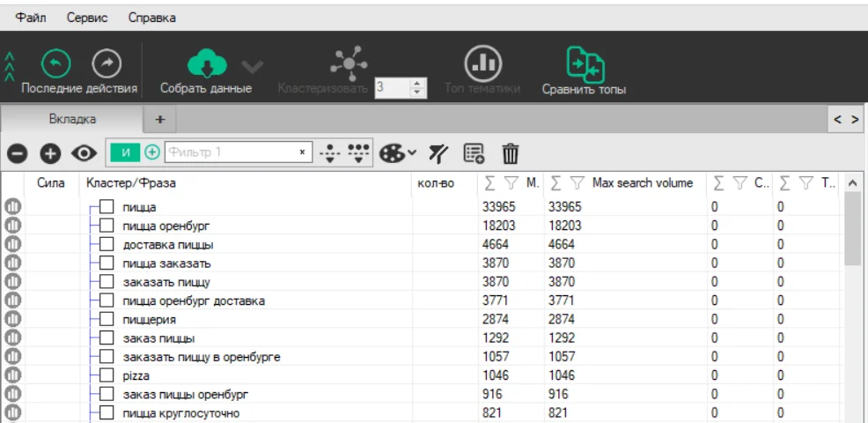Open the Сравнить топы tool

pos(584,65)
